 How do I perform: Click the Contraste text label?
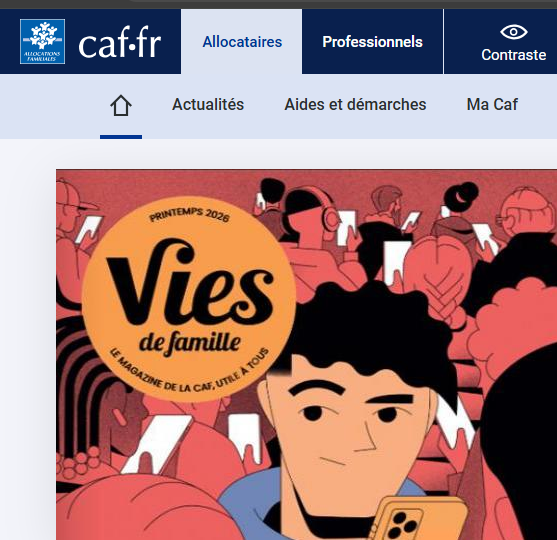514,55
